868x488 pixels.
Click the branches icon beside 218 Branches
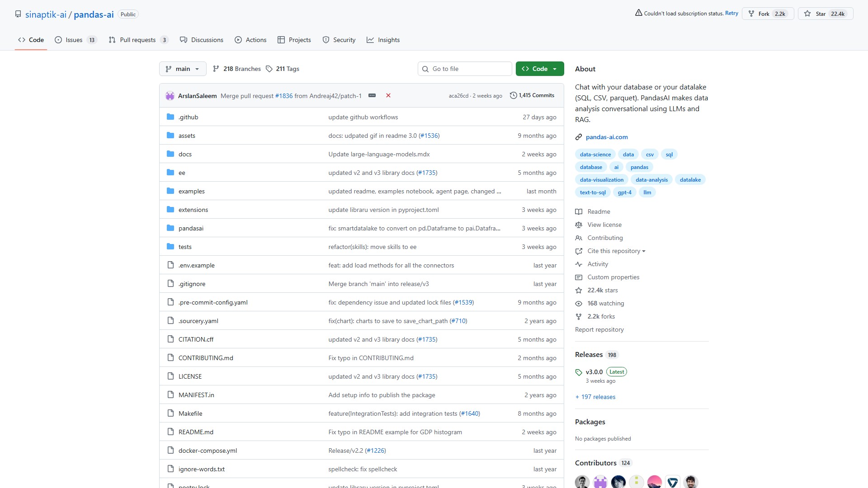pyautogui.click(x=216, y=69)
